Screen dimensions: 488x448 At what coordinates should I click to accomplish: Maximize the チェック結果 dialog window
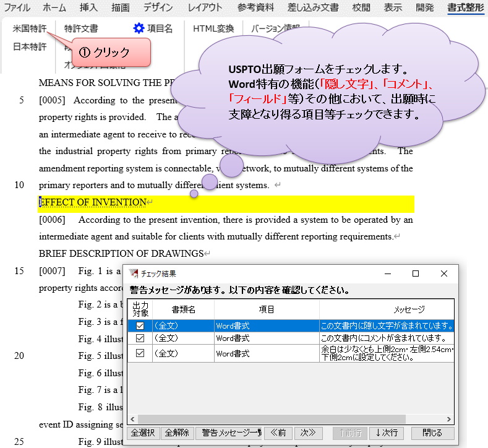[416, 274]
